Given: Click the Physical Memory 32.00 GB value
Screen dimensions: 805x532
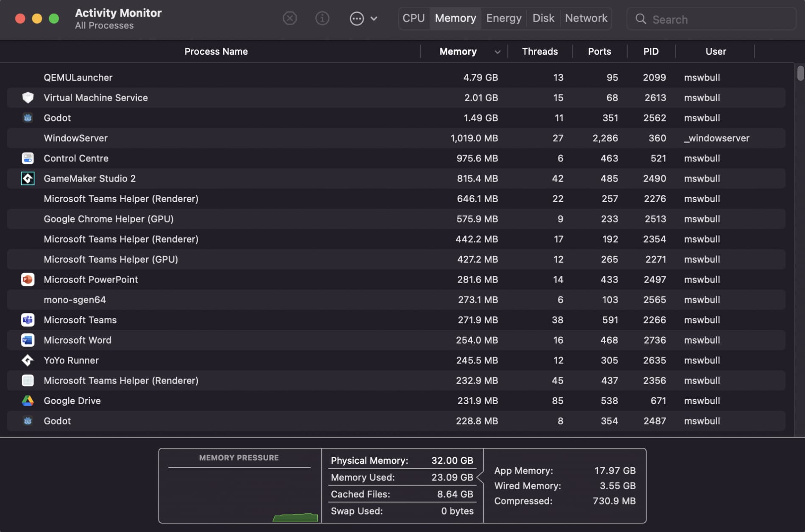Looking at the screenshot, I should pyautogui.click(x=452, y=460).
